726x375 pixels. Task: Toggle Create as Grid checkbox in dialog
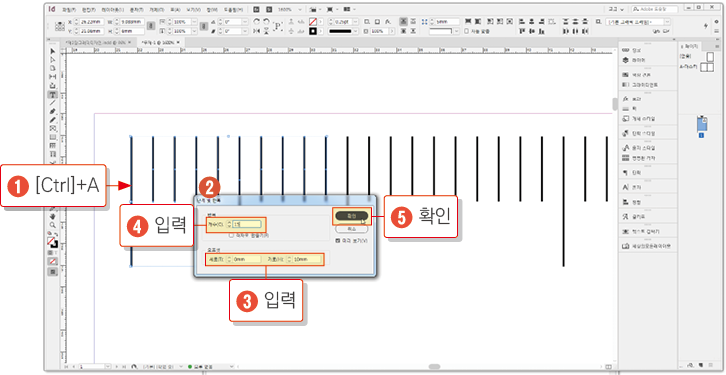[x=231, y=236]
